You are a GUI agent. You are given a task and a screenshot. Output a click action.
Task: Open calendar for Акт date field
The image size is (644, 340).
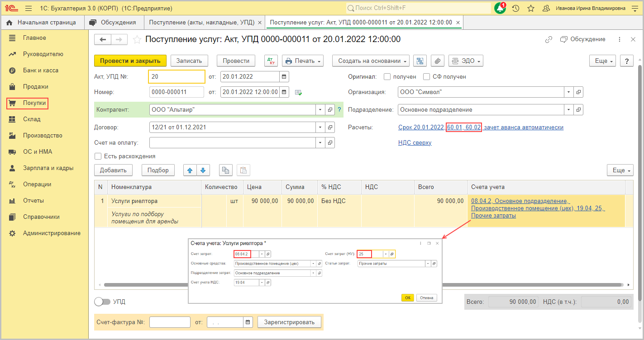284,77
